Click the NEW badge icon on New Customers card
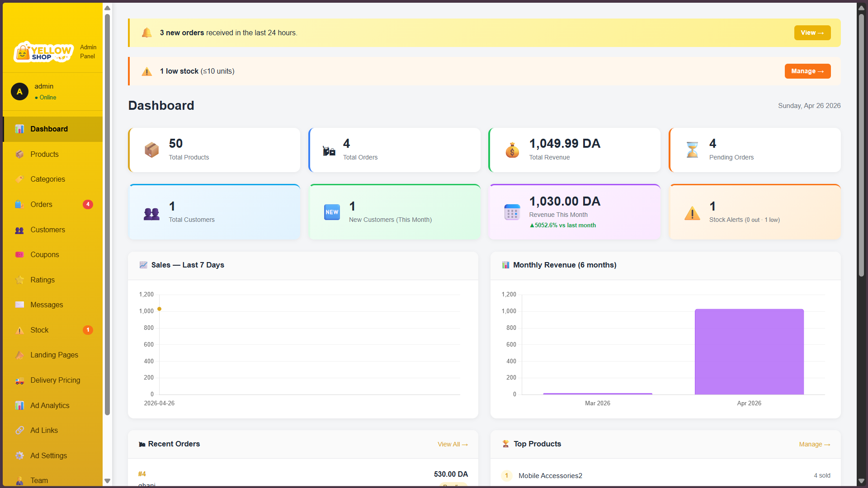868x488 pixels. click(x=332, y=212)
